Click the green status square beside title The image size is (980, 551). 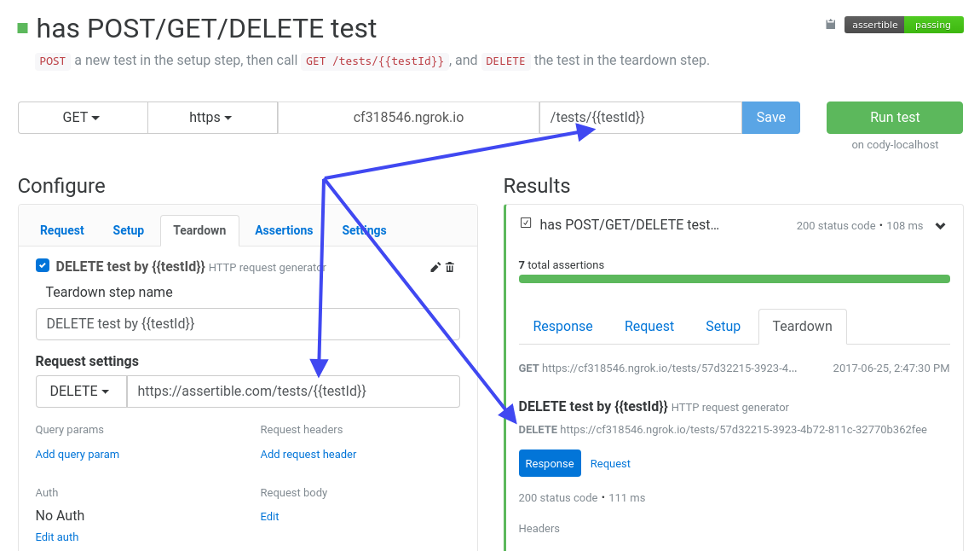point(23,28)
